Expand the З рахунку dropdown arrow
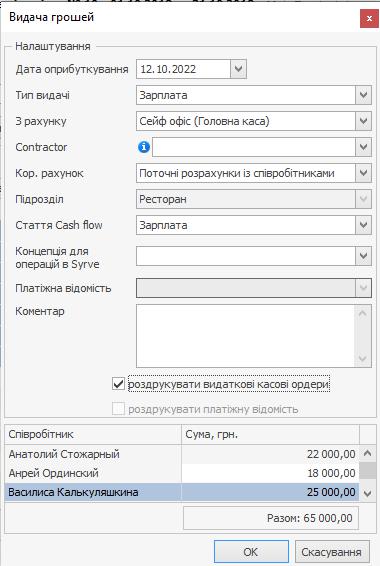This screenshot has height=566, width=380. 363,121
